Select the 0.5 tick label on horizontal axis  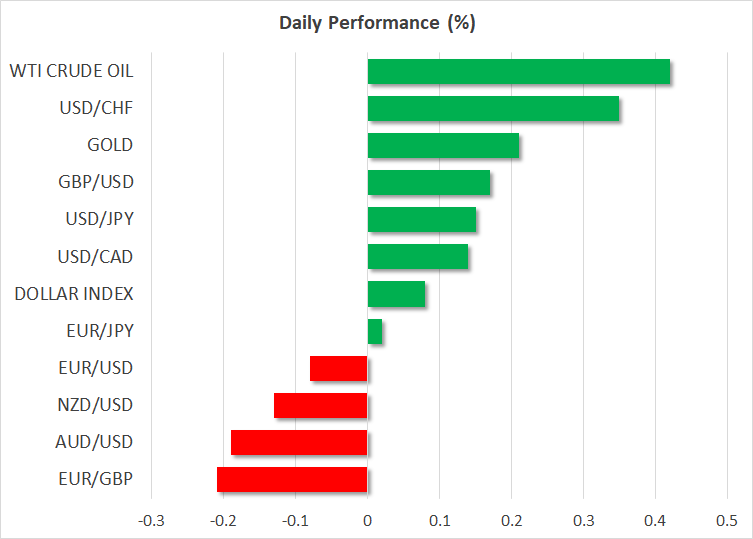click(x=727, y=521)
